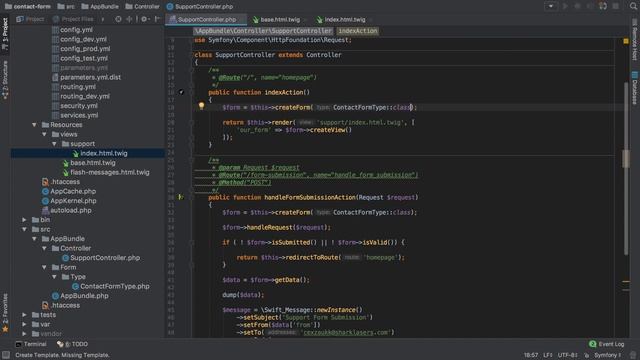Click the tool windows quick-access icon bottom-left

coord(6,355)
